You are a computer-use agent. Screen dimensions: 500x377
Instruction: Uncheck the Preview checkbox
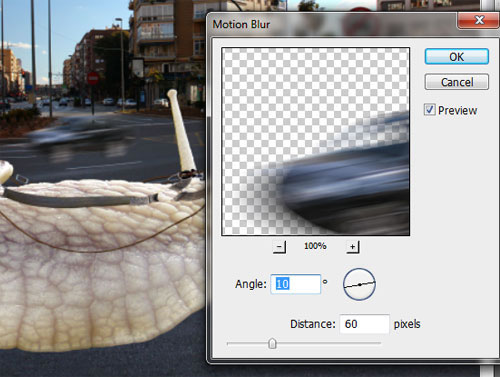pos(430,110)
